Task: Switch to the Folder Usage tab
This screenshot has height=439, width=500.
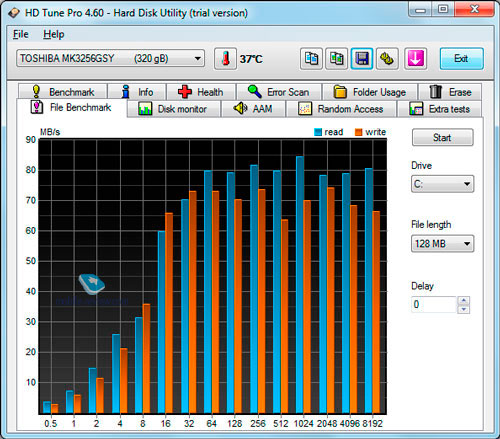Action: (x=370, y=92)
